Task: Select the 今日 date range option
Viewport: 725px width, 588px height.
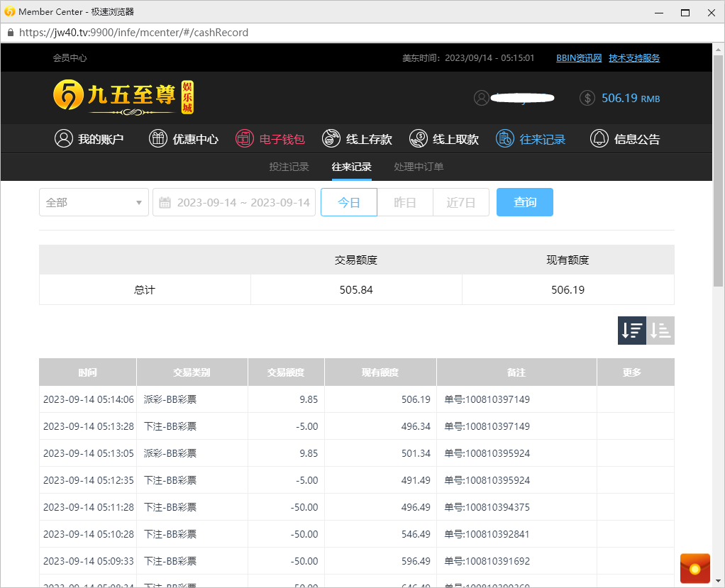Action: click(x=348, y=202)
